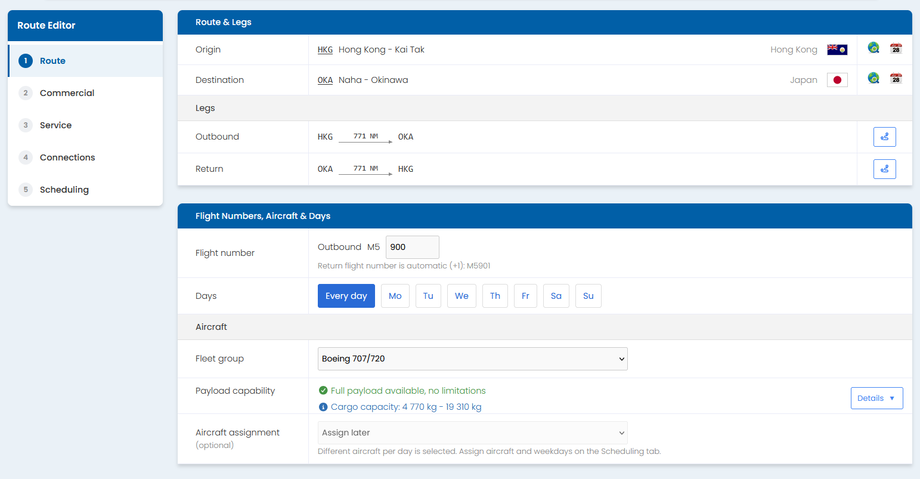Click info icon beside Cargo capacity

point(323,407)
